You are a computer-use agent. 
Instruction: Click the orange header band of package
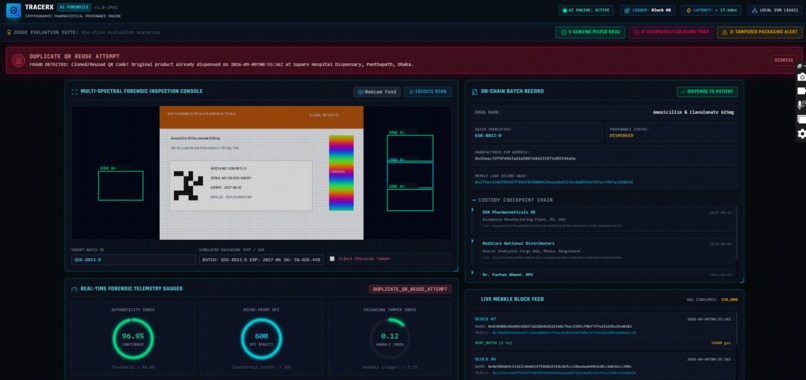tap(262, 117)
